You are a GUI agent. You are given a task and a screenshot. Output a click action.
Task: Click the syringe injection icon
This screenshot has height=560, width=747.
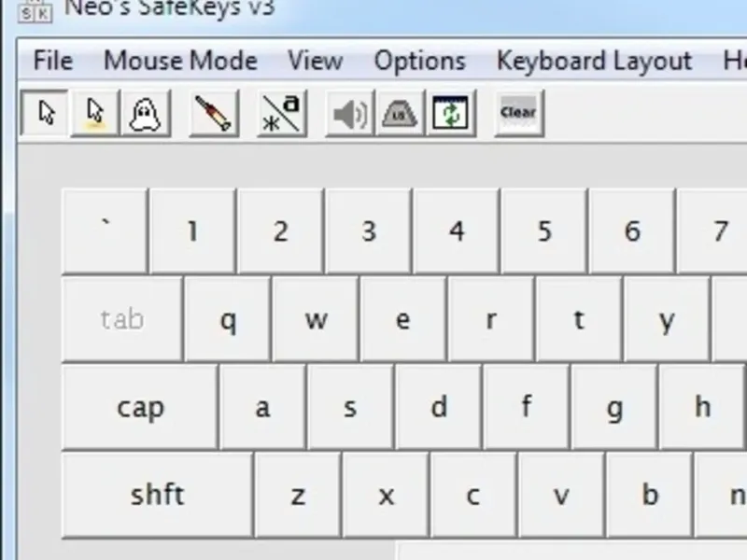point(214,114)
